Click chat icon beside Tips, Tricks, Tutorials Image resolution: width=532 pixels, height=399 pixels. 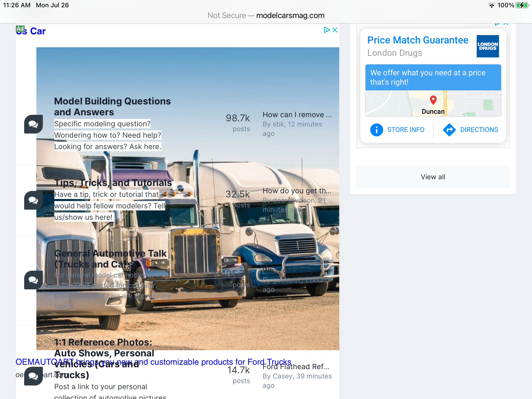tap(34, 200)
